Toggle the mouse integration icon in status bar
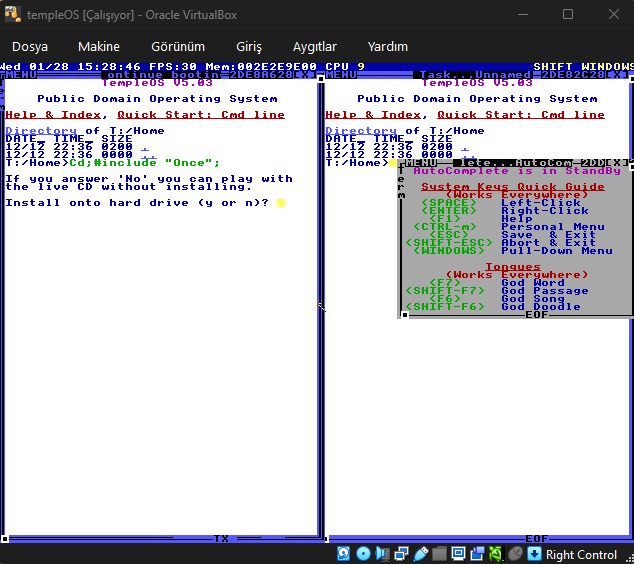Viewport: 634px width, 564px height. click(x=516, y=553)
